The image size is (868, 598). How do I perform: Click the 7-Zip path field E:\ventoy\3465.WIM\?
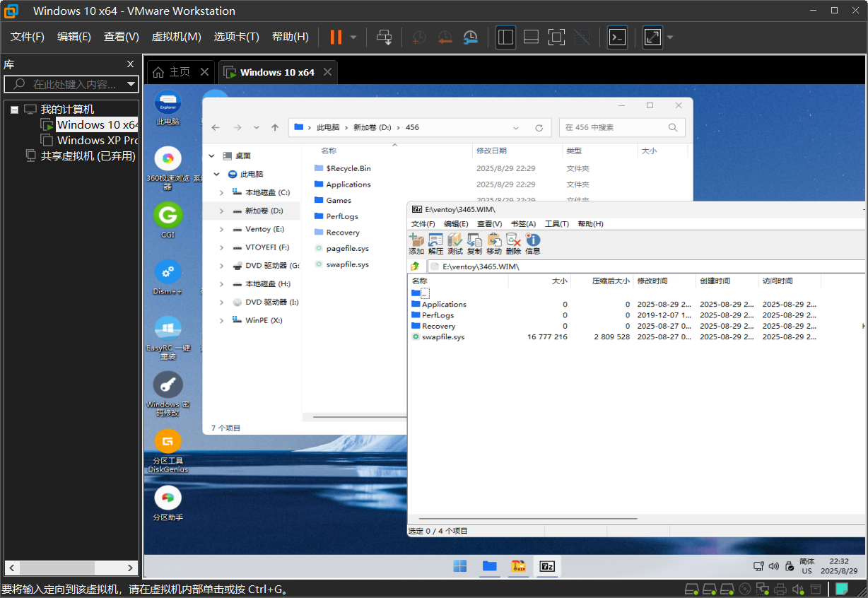tap(646, 266)
